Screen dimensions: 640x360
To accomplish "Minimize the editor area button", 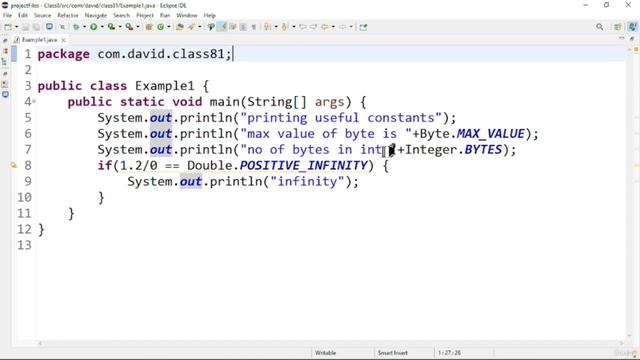I will pos(621,38).
